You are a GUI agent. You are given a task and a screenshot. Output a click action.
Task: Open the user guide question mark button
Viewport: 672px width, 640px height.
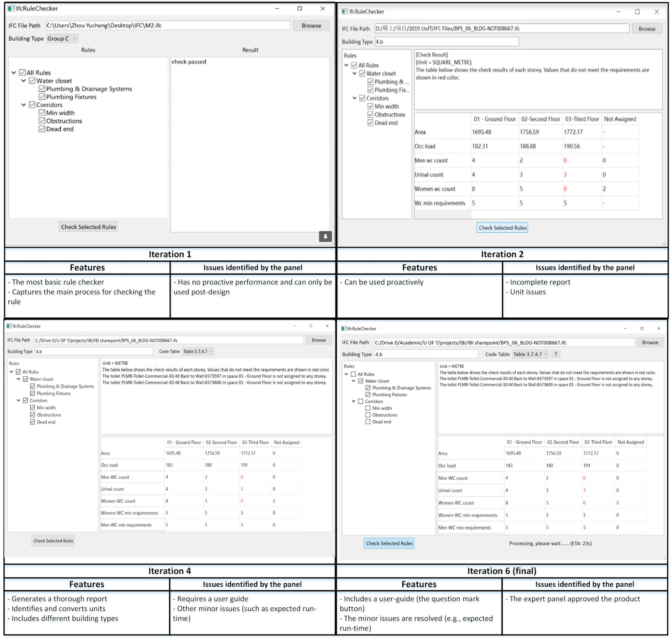[x=555, y=354]
